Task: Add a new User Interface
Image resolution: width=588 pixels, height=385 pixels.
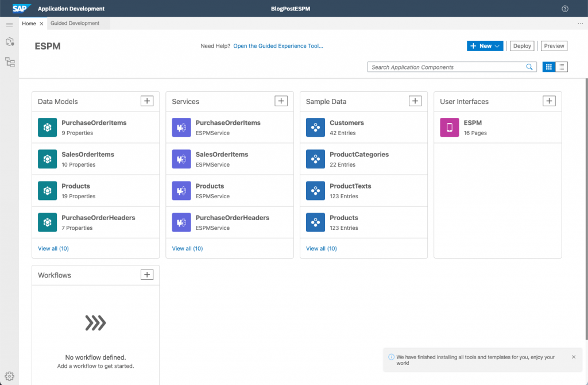Action: pyautogui.click(x=549, y=101)
